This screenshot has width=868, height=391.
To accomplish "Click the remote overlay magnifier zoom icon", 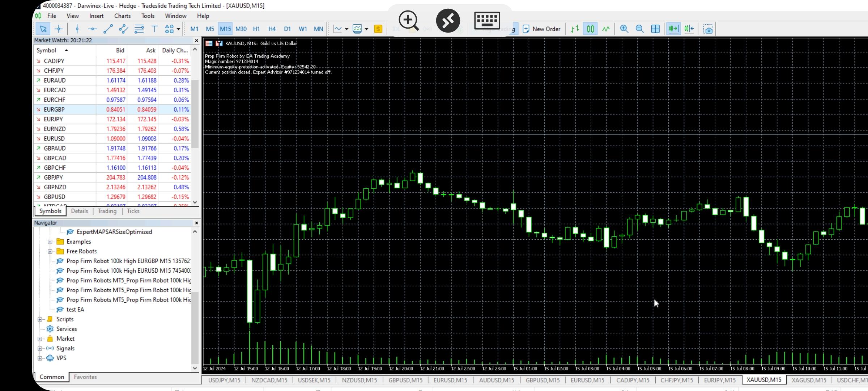I will click(409, 21).
